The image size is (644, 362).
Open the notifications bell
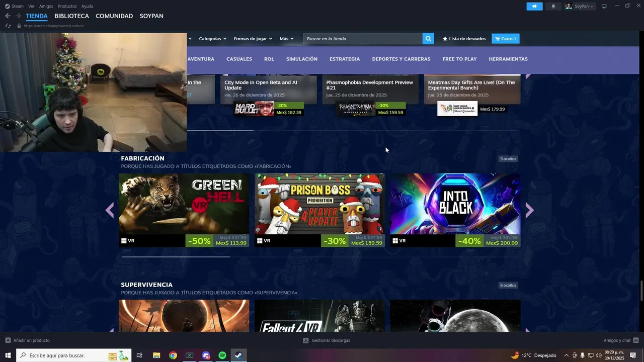point(553,6)
